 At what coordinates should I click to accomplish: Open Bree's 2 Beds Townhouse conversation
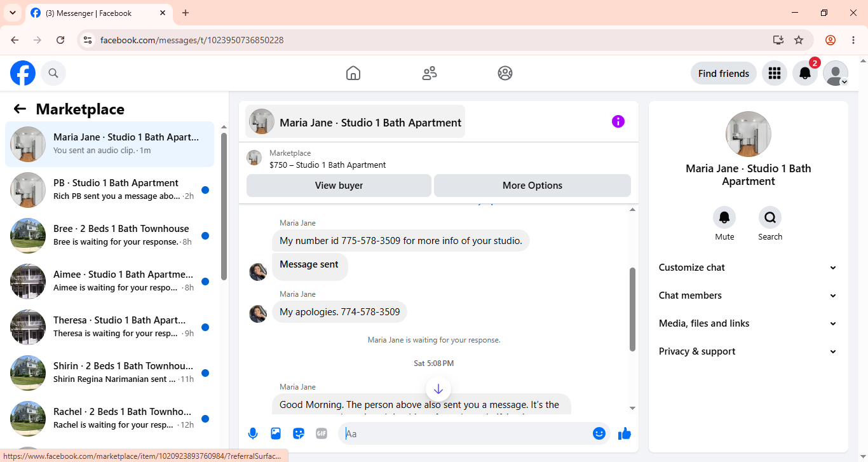109,236
